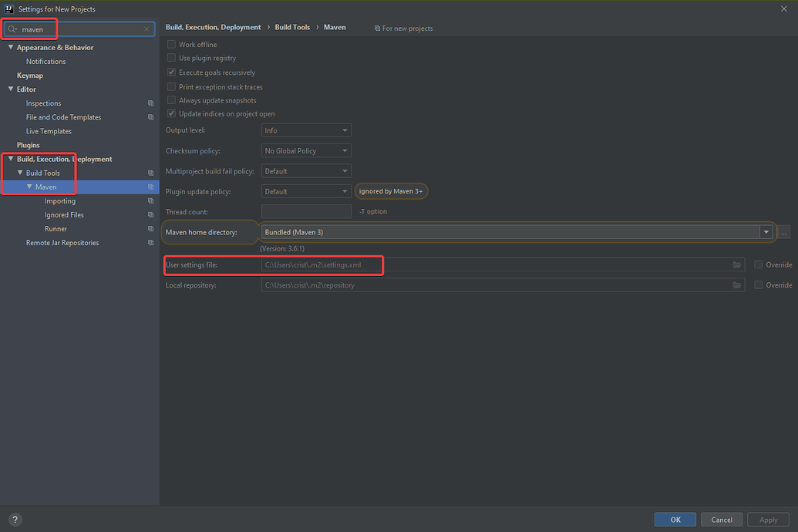This screenshot has height=532, width=798.
Task: Open search filter via magnifier icon
Action: coord(13,29)
